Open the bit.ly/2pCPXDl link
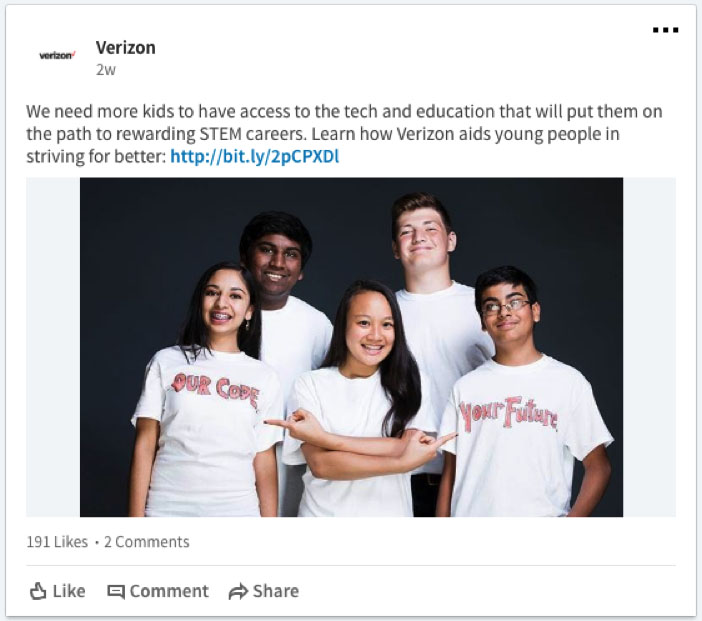Viewport: 702px width, 621px height. click(254, 157)
